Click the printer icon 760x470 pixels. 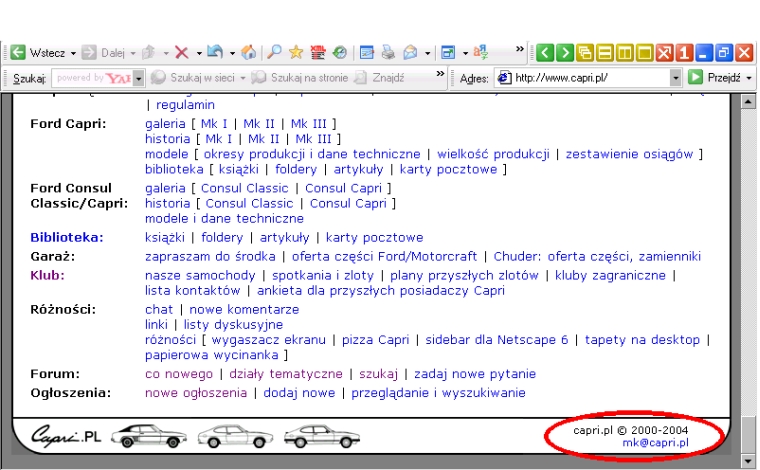click(x=388, y=52)
